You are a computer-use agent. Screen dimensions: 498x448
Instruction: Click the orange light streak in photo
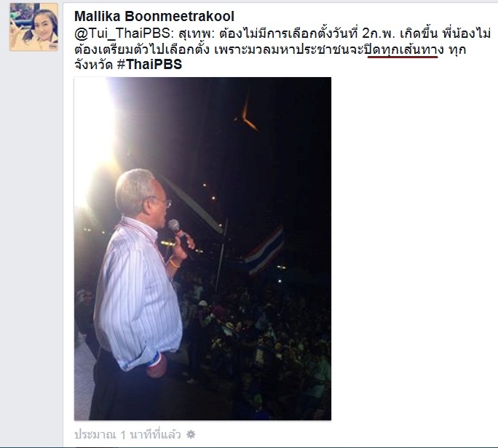point(248,116)
